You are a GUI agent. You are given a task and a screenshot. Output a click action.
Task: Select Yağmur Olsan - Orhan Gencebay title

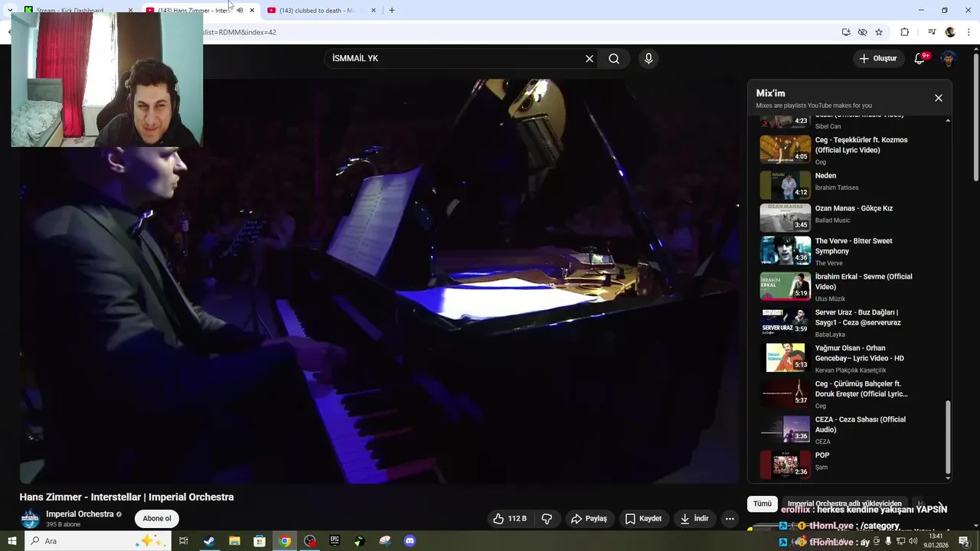860,353
